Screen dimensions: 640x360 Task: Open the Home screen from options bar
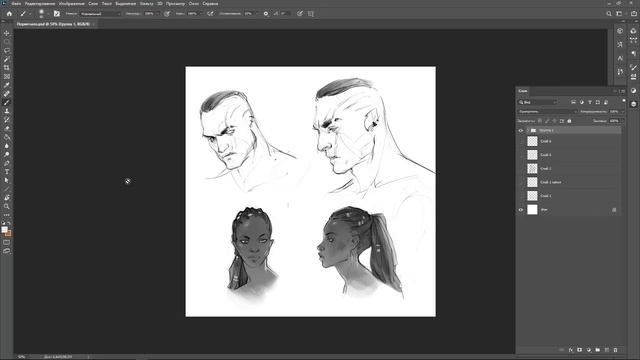pos(9,13)
